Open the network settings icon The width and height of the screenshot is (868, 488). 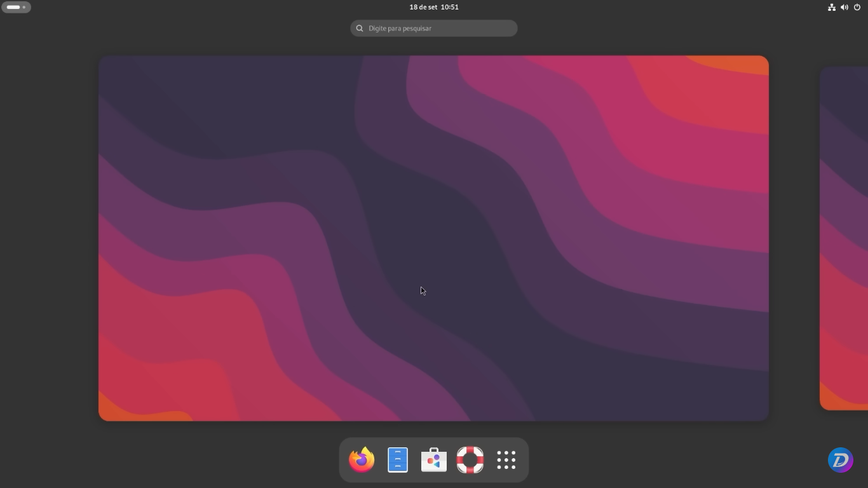(832, 7)
